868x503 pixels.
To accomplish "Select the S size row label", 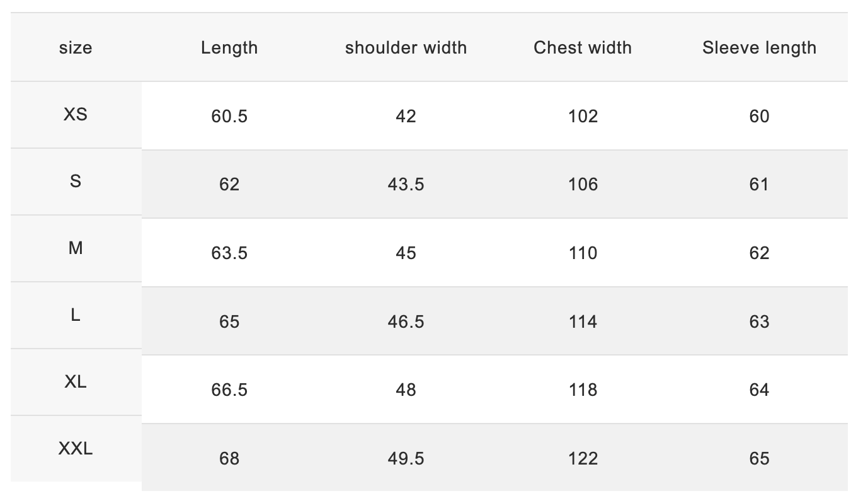I will (76, 182).
